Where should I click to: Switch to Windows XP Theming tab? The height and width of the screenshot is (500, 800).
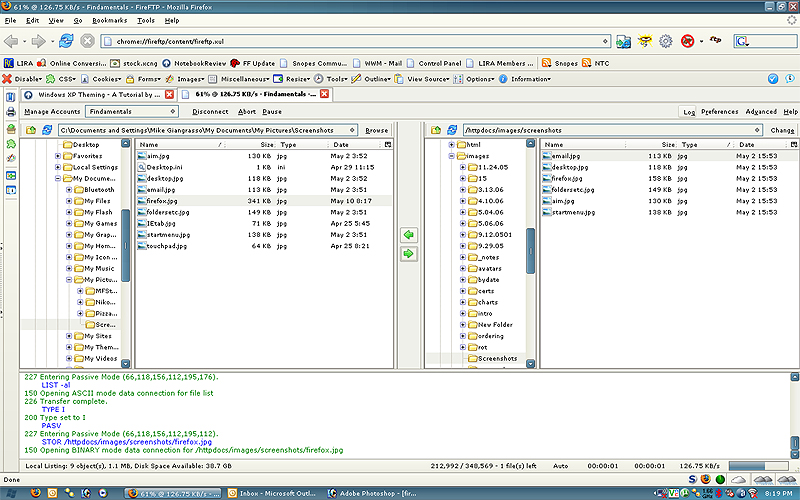click(x=99, y=94)
